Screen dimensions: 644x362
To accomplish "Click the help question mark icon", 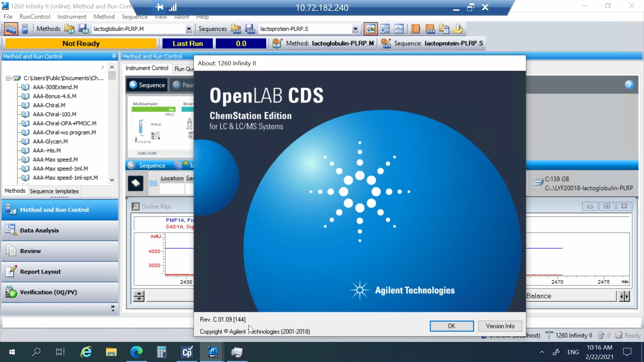I will coord(629,85).
